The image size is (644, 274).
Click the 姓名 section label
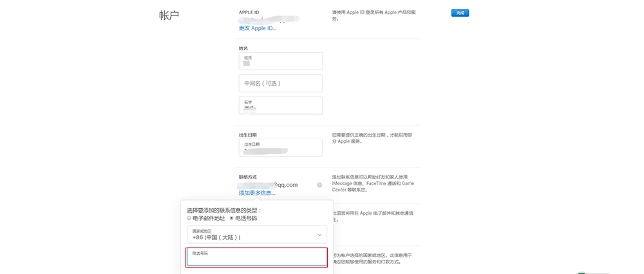pyautogui.click(x=243, y=48)
